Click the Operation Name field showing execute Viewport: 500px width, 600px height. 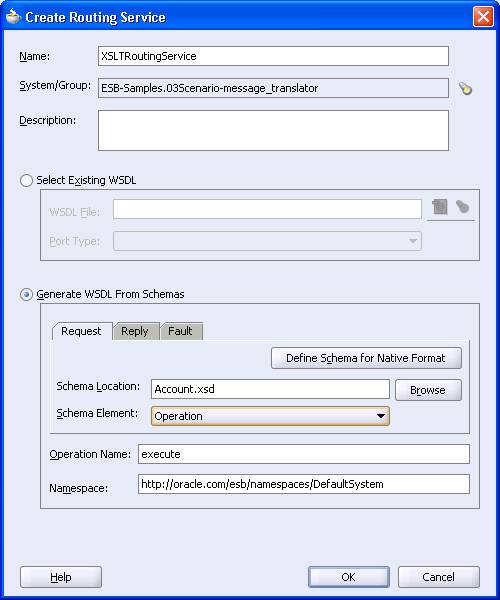pyautogui.click(x=304, y=454)
